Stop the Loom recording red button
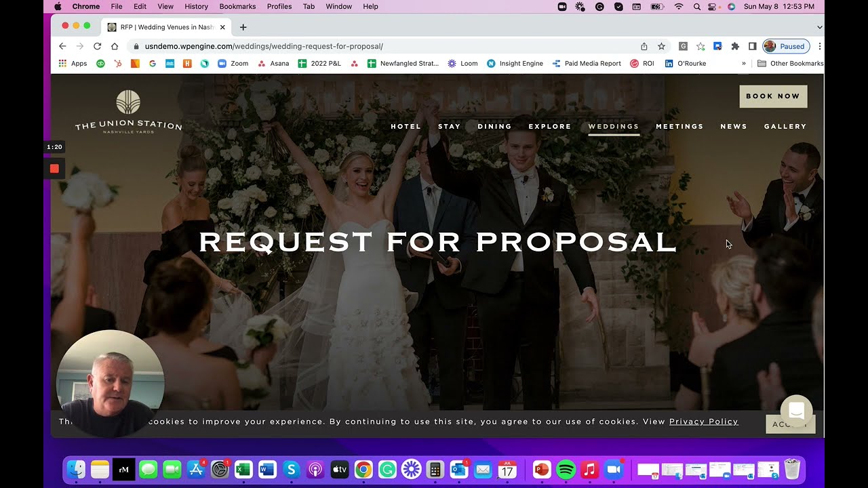Viewport: 868px width, 488px height. 54,168
